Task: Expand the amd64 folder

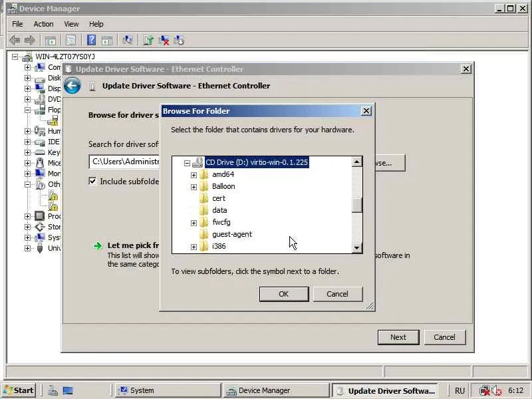Action: point(194,175)
